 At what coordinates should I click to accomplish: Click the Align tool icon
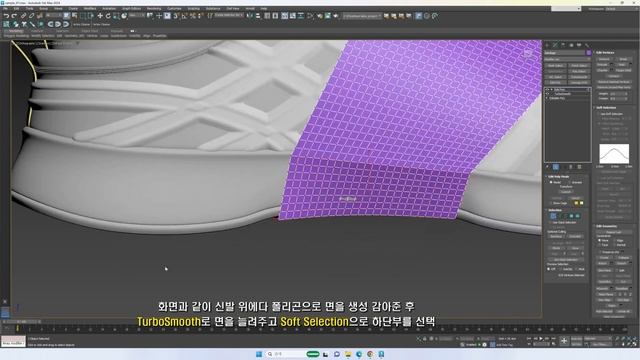(258, 16)
